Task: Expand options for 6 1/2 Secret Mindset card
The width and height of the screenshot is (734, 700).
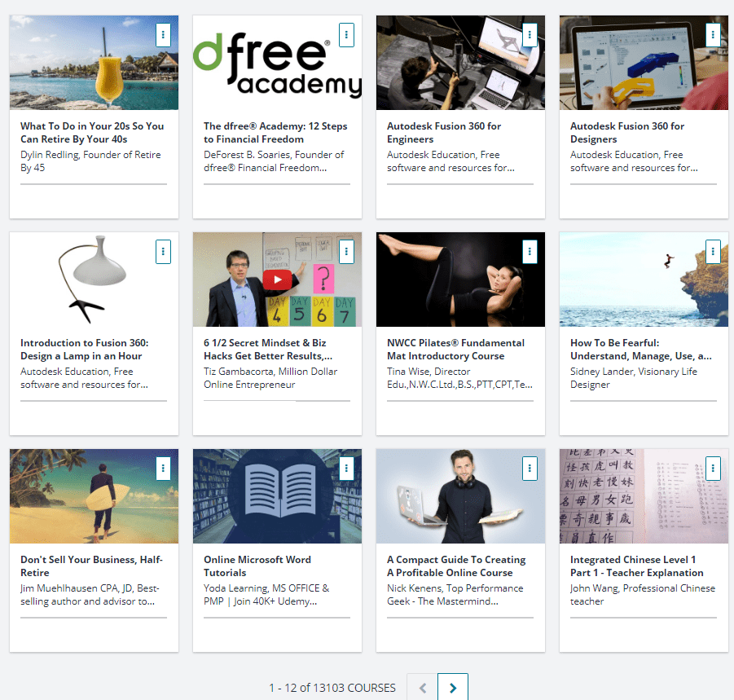Action: coord(346,252)
